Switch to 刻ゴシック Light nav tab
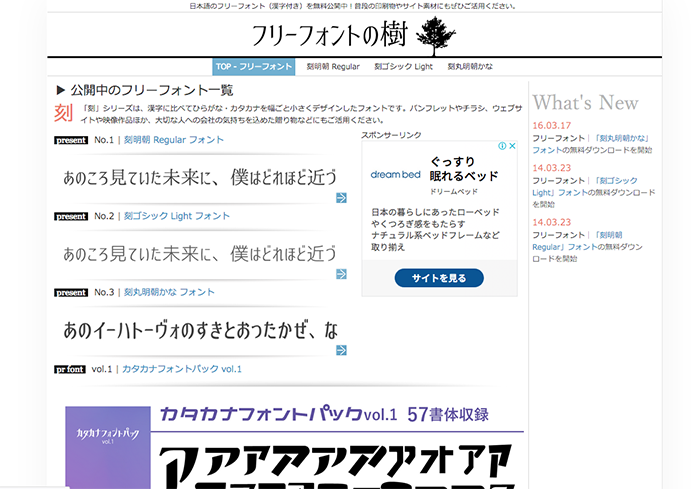The height and width of the screenshot is (489, 700). 404,67
